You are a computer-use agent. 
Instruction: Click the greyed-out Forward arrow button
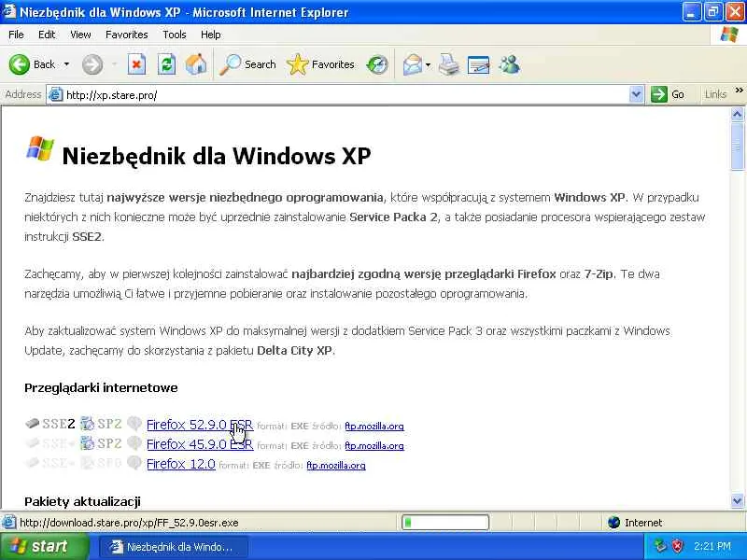[x=92, y=64]
